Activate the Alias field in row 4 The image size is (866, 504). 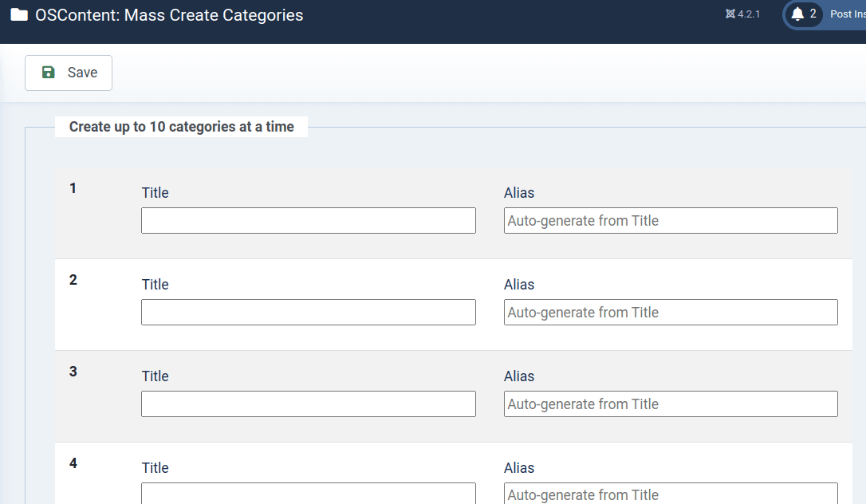point(670,494)
